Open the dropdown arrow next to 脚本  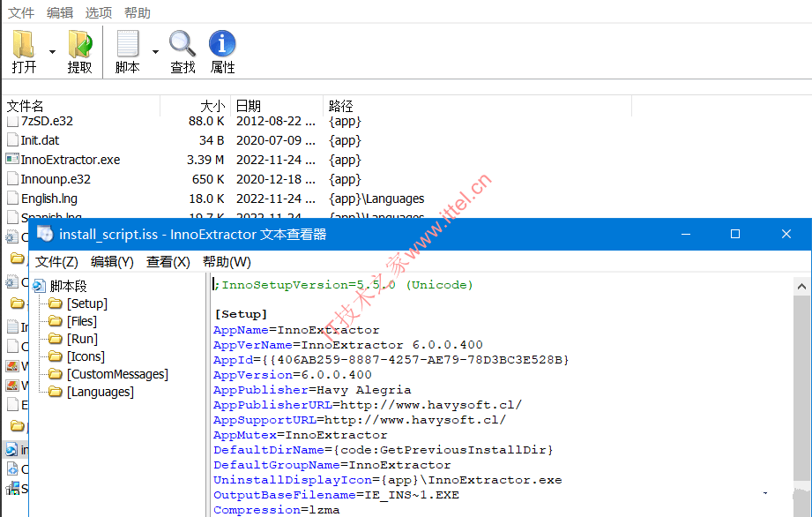coord(155,52)
